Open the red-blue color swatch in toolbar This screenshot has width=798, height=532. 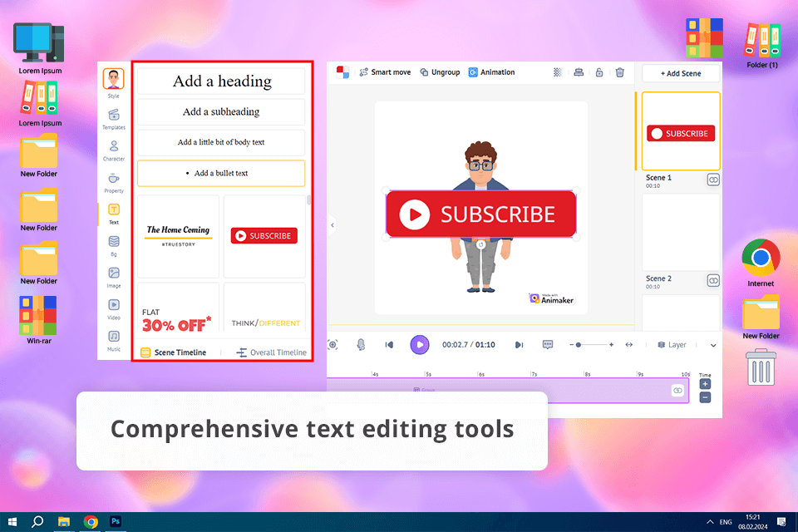point(342,72)
